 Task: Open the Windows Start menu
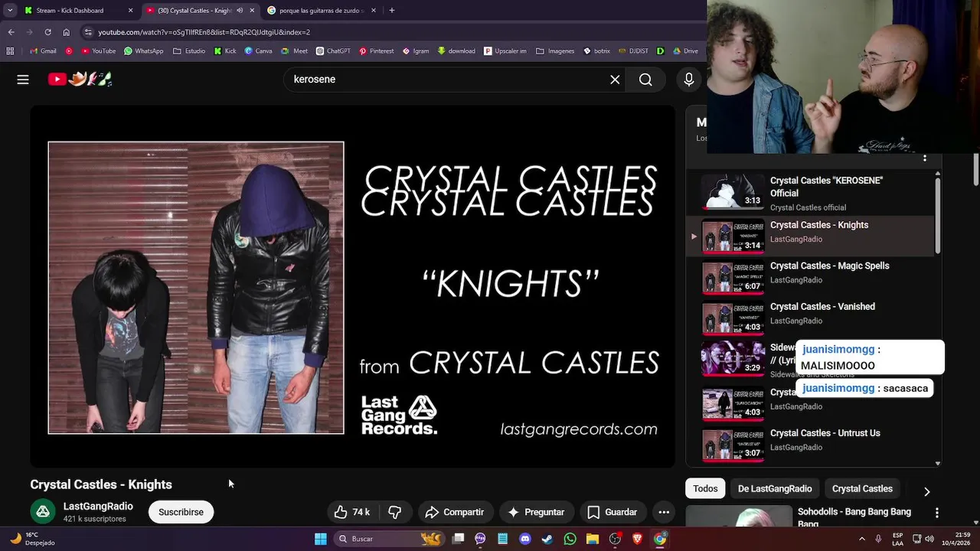click(x=321, y=539)
